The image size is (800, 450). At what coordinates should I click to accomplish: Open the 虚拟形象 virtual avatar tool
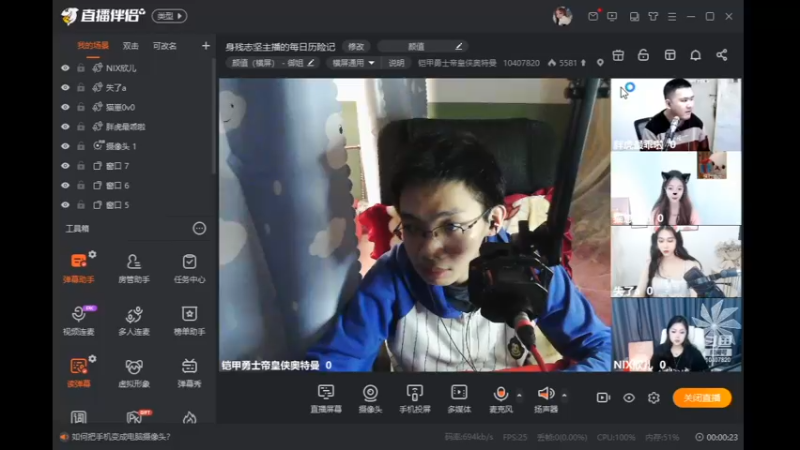(x=134, y=372)
